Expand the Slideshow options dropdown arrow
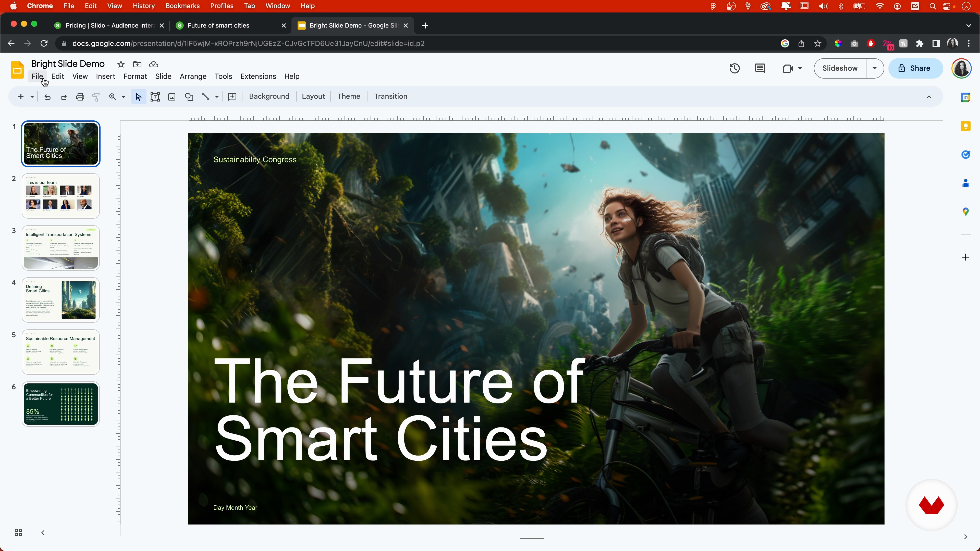 pyautogui.click(x=875, y=68)
